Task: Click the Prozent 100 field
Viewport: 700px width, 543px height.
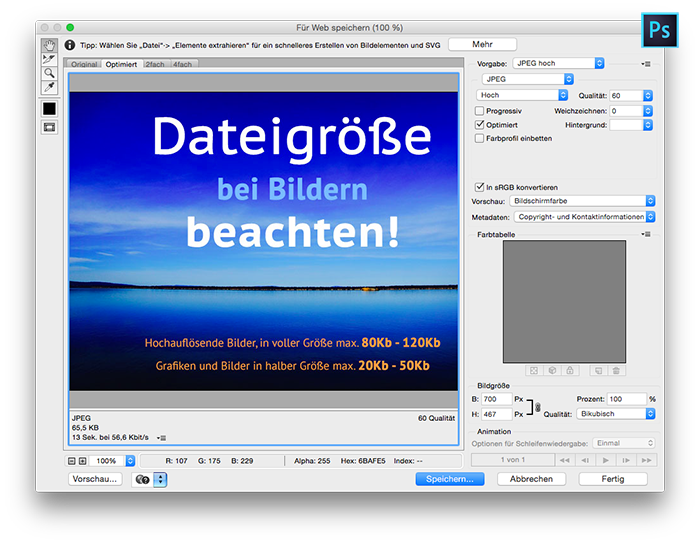Action: click(x=626, y=399)
